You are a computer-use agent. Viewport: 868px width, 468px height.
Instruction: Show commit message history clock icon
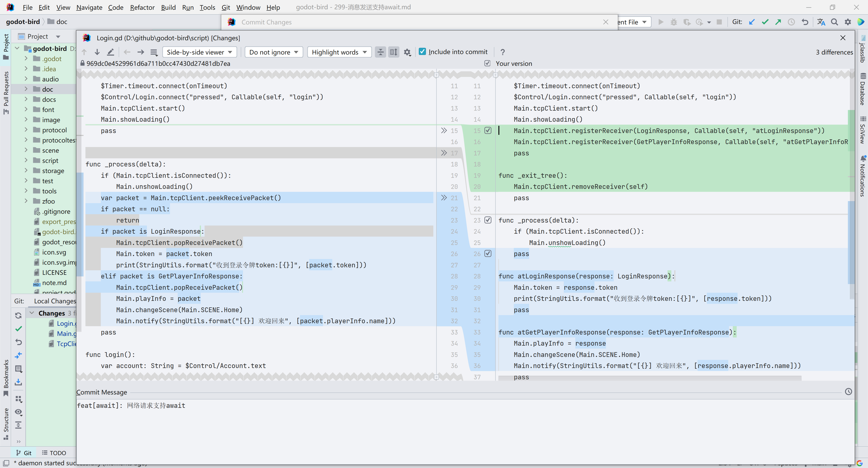point(849,392)
